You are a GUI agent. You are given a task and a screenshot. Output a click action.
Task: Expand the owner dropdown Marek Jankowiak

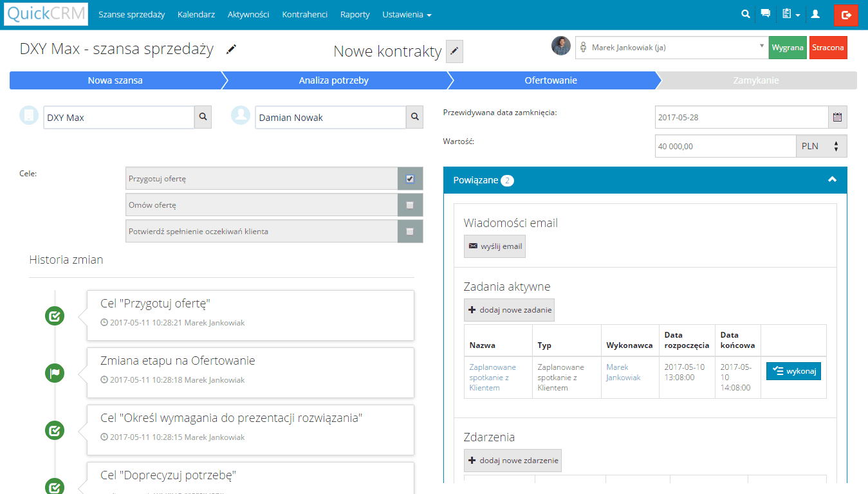point(671,47)
